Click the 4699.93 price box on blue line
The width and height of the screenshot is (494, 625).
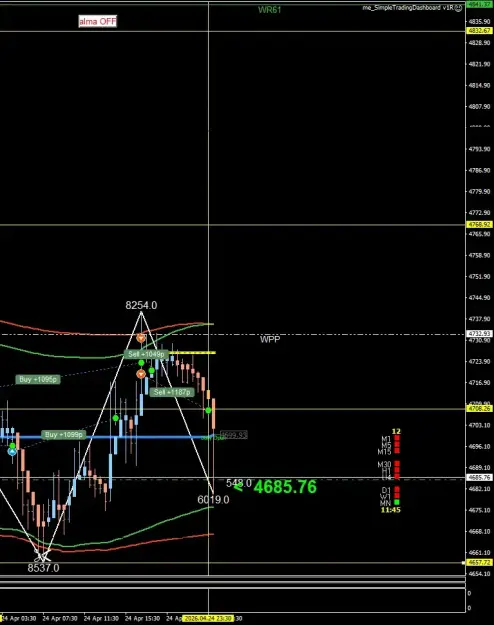(234, 435)
